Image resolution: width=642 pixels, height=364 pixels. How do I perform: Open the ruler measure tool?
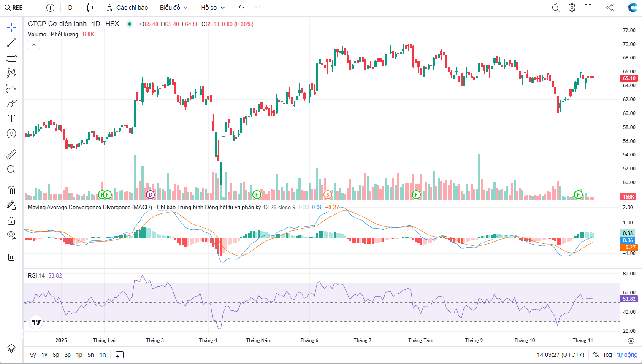tap(11, 154)
